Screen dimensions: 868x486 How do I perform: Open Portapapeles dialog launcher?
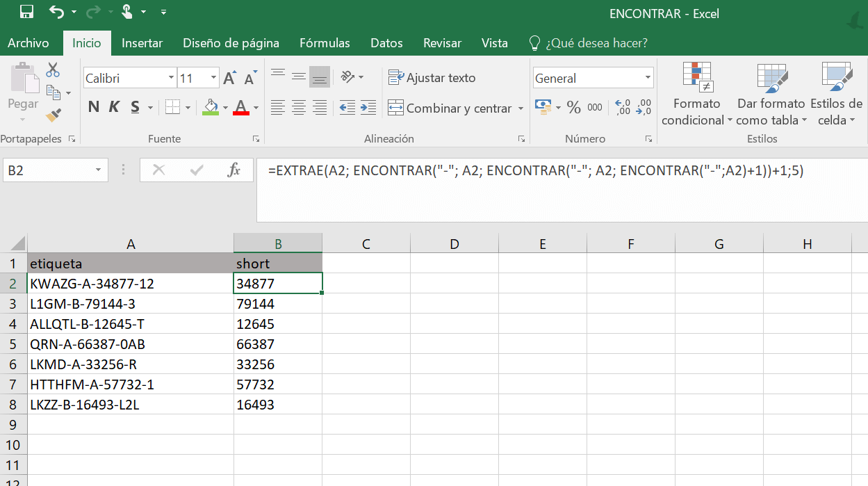[72, 139]
